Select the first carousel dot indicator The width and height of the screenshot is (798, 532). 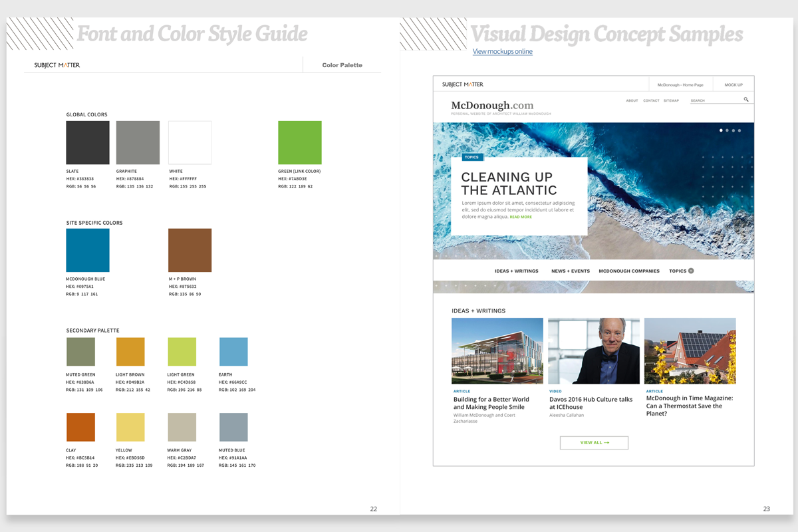[721, 130]
